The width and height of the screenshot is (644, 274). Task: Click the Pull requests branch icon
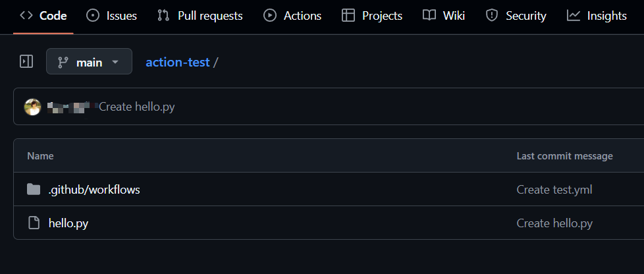click(164, 16)
